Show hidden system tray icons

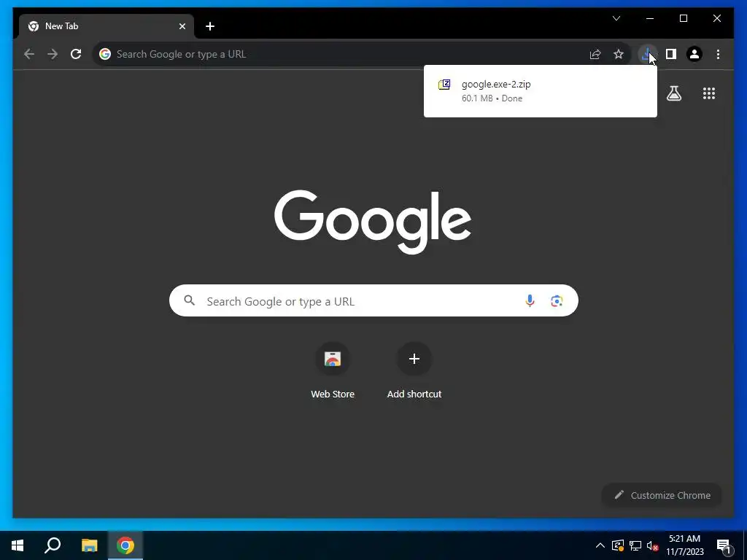tap(600, 545)
